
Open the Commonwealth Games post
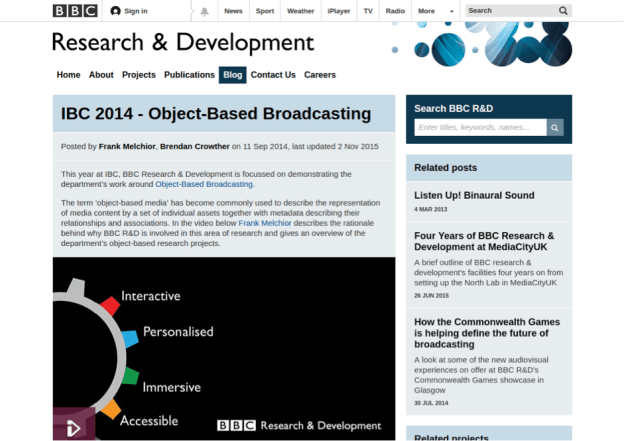pyautogui.click(x=487, y=333)
